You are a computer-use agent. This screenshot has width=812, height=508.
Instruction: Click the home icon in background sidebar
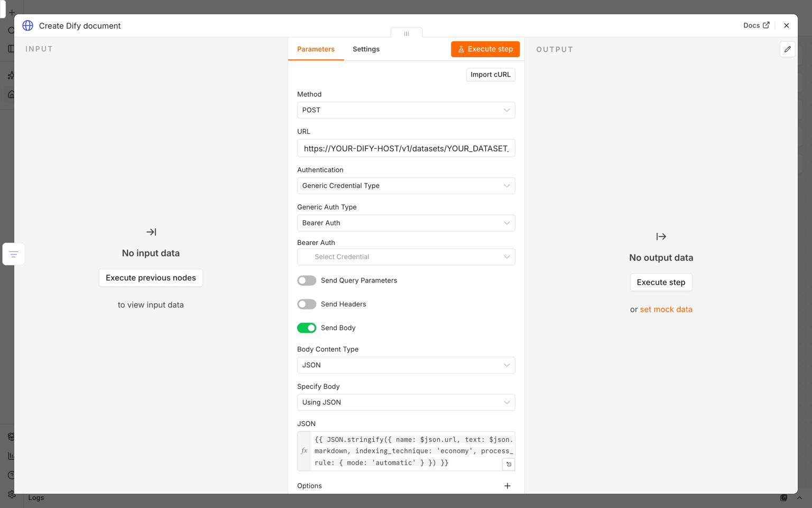point(11,94)
